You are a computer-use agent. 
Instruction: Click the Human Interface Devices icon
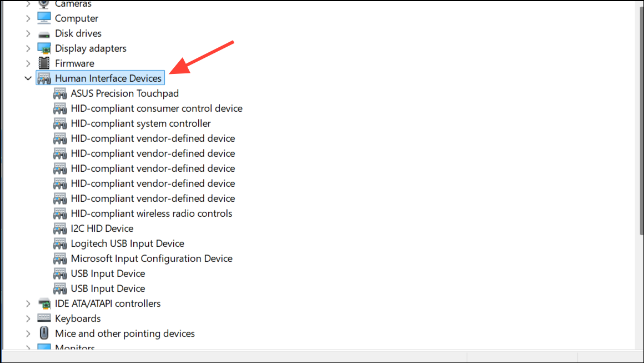43,78
